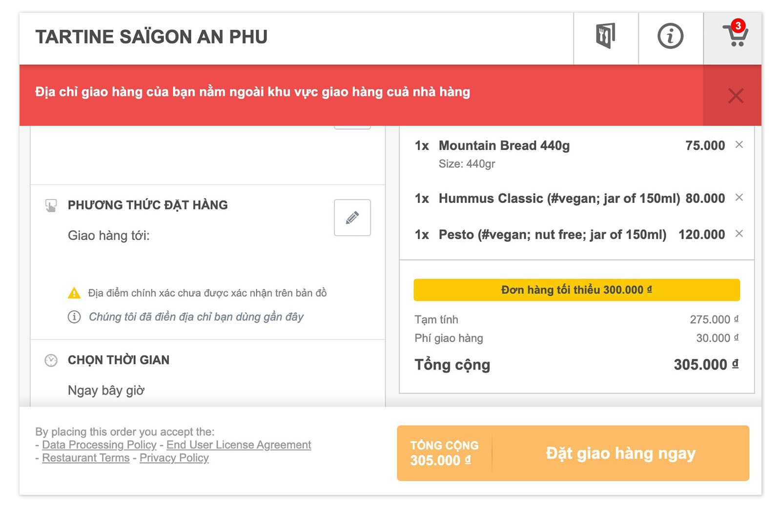
Task: Open the Data Processing Policy link
Action: pos(99,445)
